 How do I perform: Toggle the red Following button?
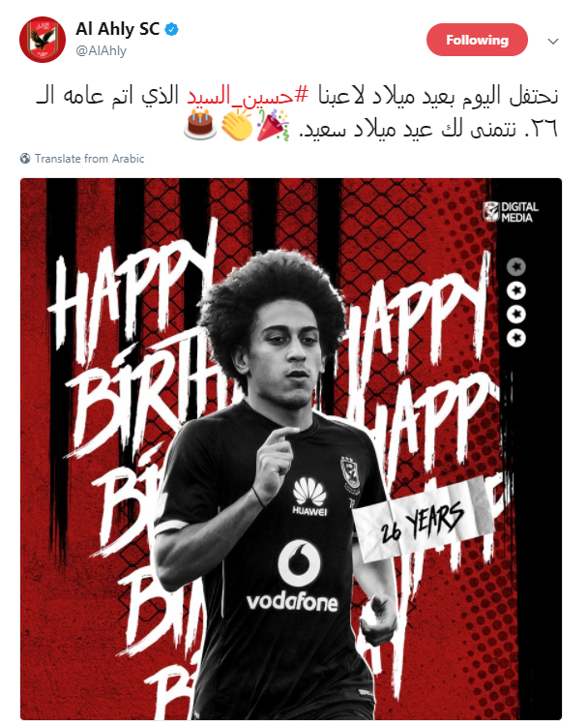coord(477,40)
